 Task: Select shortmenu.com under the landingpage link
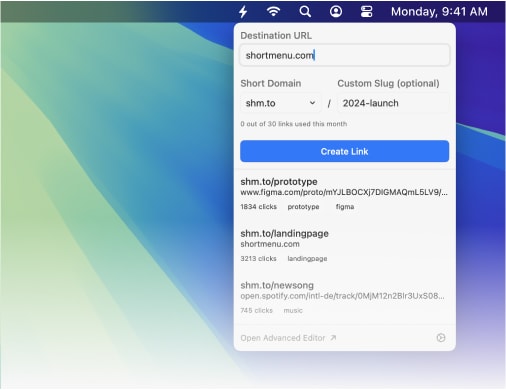pos(270,244)
